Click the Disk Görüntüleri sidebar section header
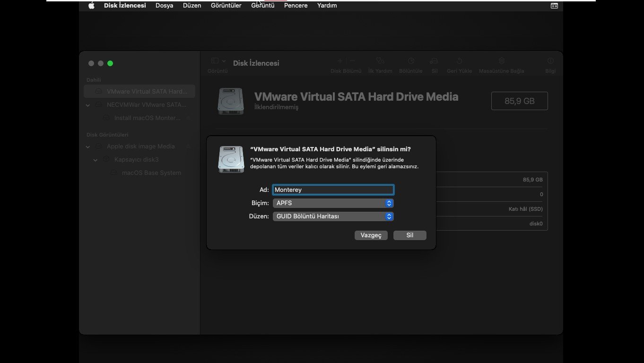 tap(107, 135)
